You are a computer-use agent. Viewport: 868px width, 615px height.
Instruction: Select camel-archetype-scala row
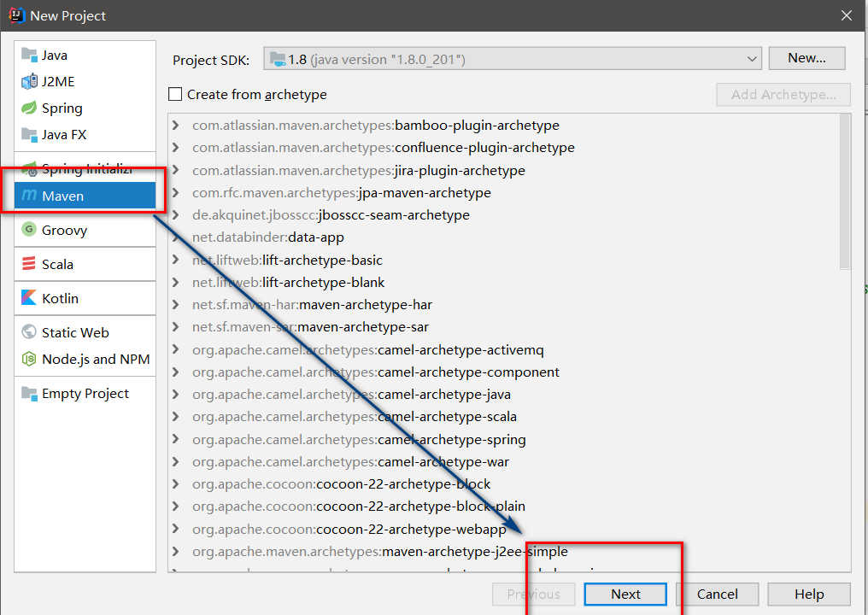(x=504, y=416)
